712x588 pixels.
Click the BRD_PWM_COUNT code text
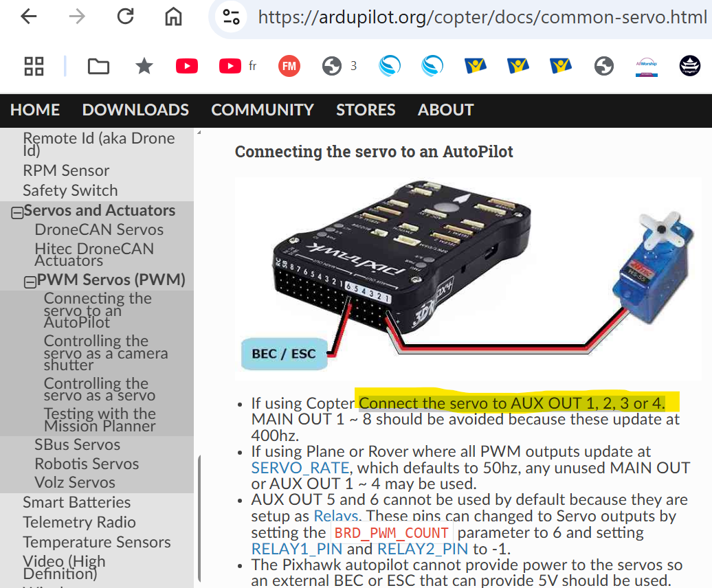[x=392, y=532]
